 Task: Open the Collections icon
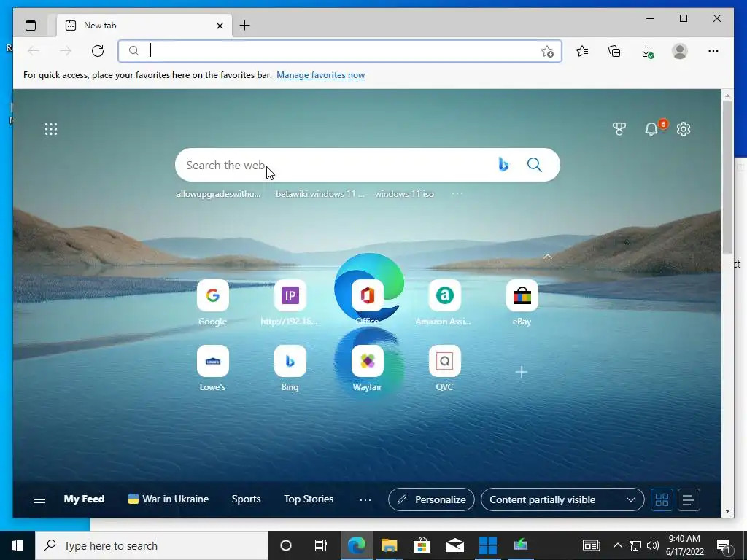click(614, 51)
